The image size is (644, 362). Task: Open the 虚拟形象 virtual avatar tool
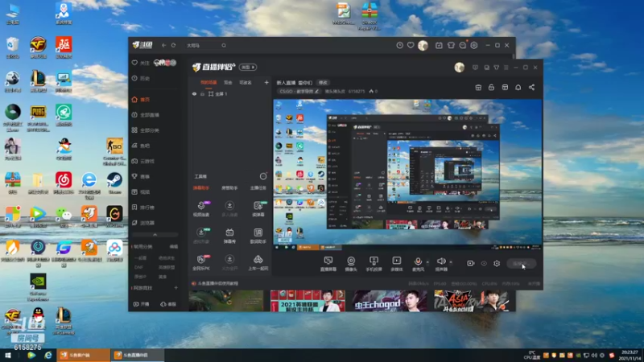click(x=201, y=236)
